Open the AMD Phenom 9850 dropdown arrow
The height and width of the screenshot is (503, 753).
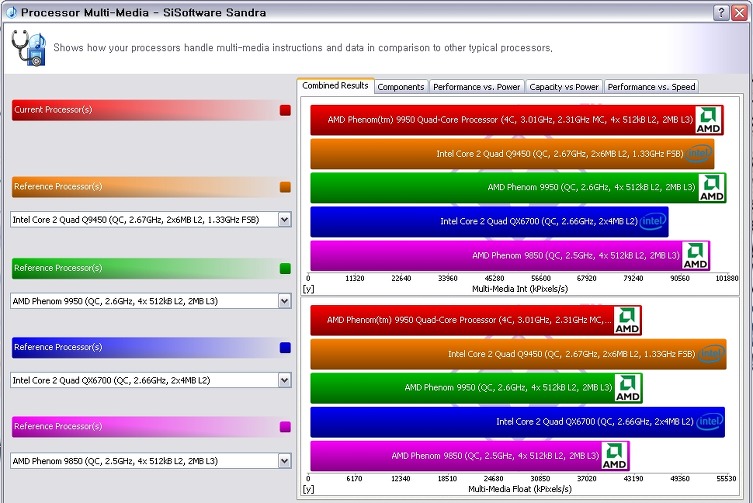(284, 461)
